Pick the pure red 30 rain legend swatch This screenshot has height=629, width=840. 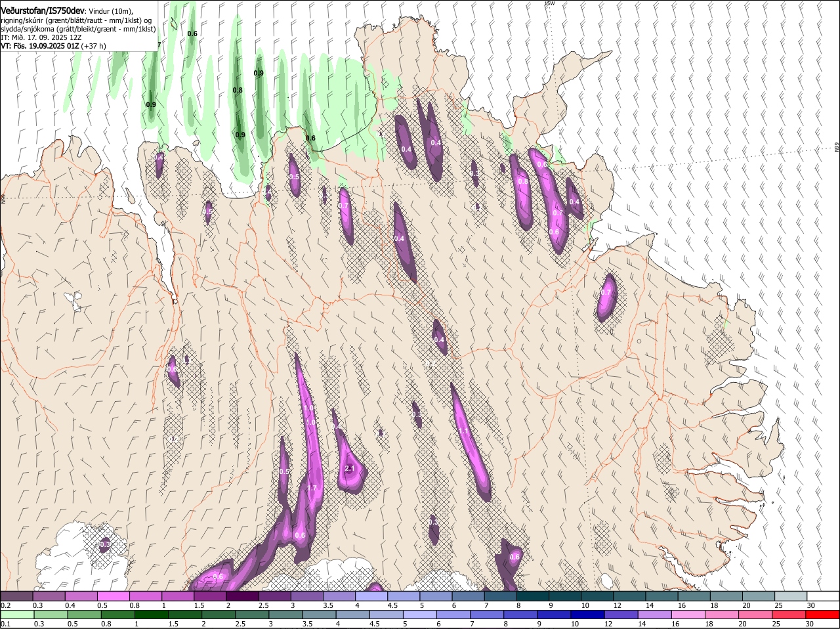coord(823,615)
